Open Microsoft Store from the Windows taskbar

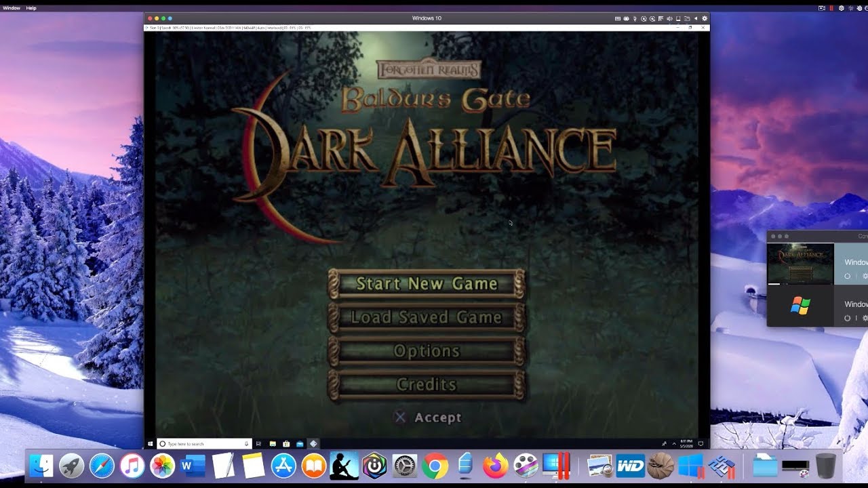pos(286,444)
